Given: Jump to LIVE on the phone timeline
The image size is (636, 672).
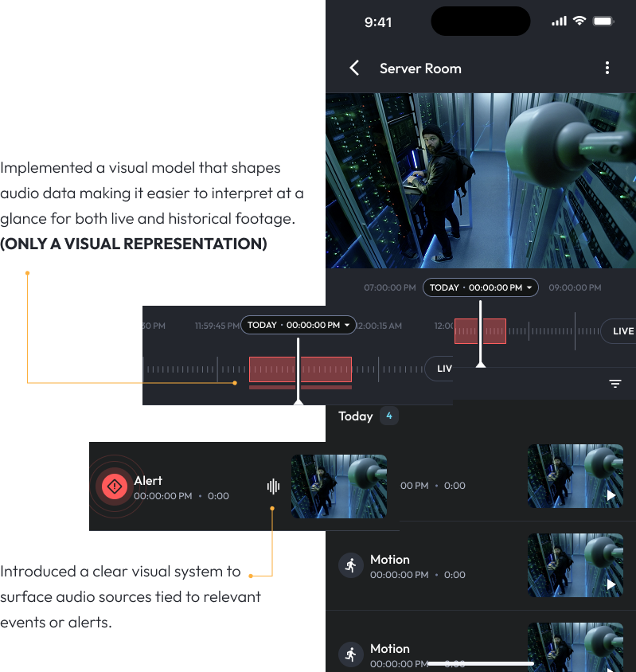Looking at the screenshot, I should 621,331.
